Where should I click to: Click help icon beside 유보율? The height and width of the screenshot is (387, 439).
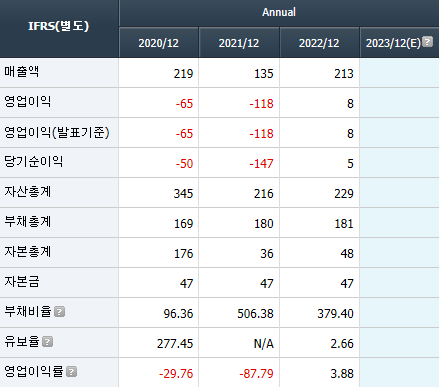point(47,342)
